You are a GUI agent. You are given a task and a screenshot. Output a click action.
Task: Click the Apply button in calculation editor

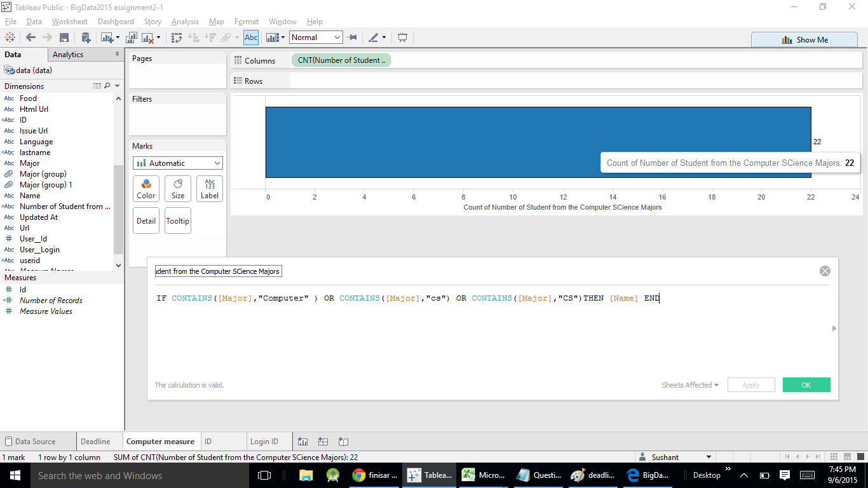(751, 385)
